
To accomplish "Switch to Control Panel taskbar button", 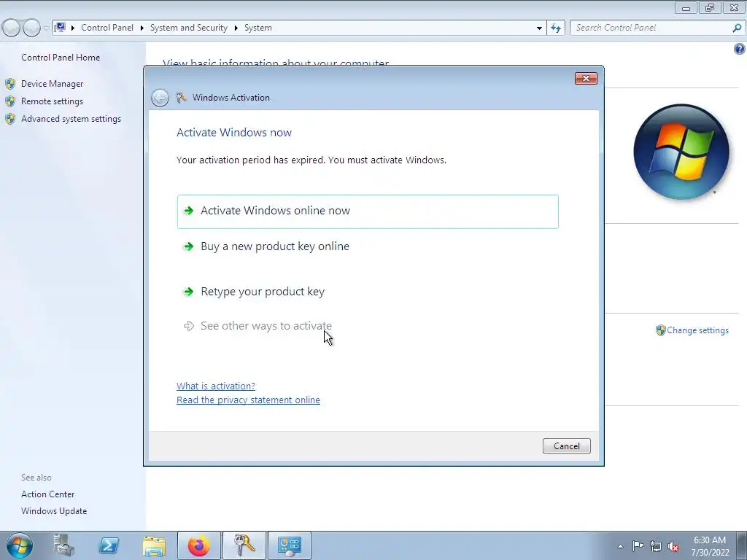I will pyautogui.click(x=290, y=545).
